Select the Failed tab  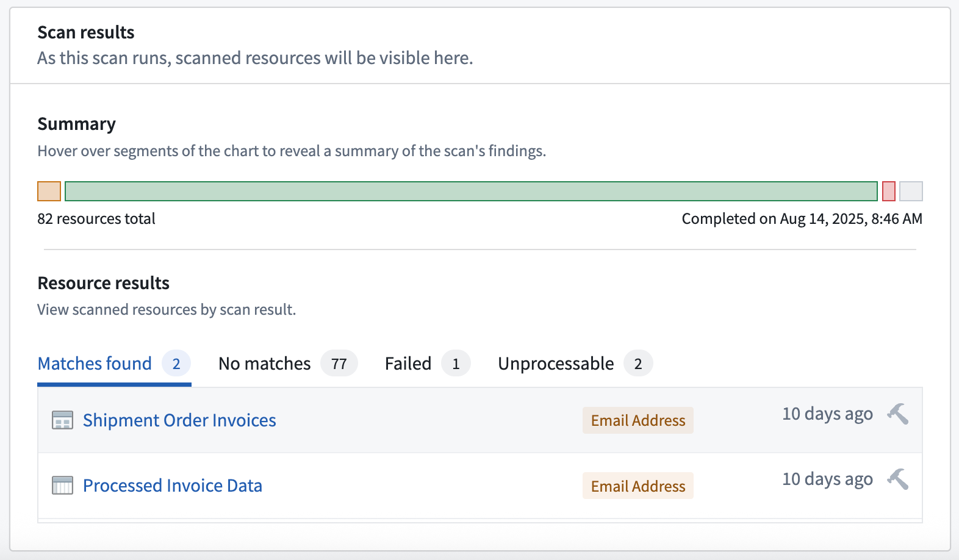408,364
